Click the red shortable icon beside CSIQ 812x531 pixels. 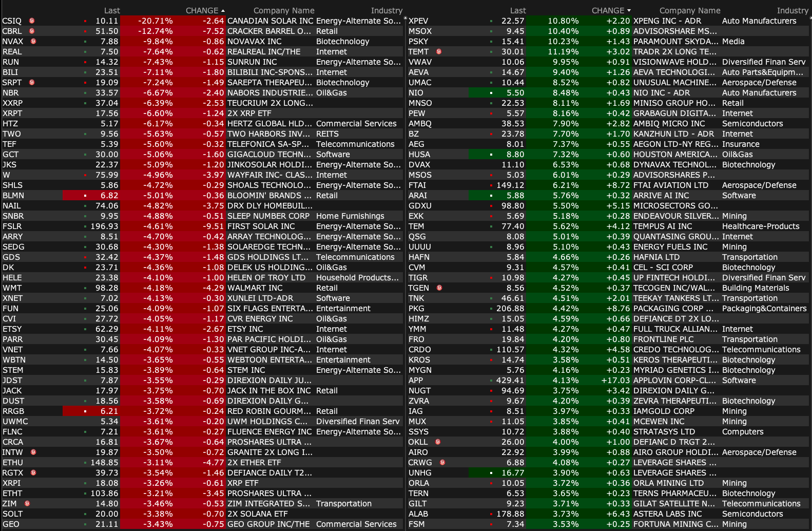[32, 21]
